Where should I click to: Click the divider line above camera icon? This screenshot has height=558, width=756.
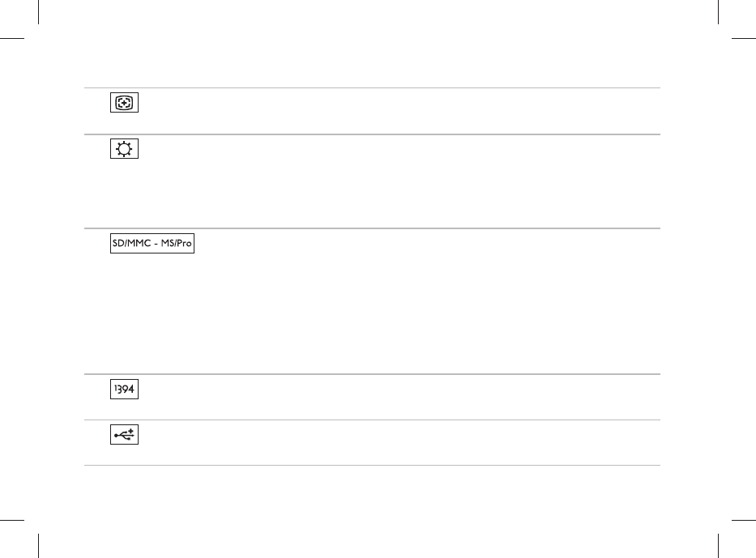tap(372, 87)
